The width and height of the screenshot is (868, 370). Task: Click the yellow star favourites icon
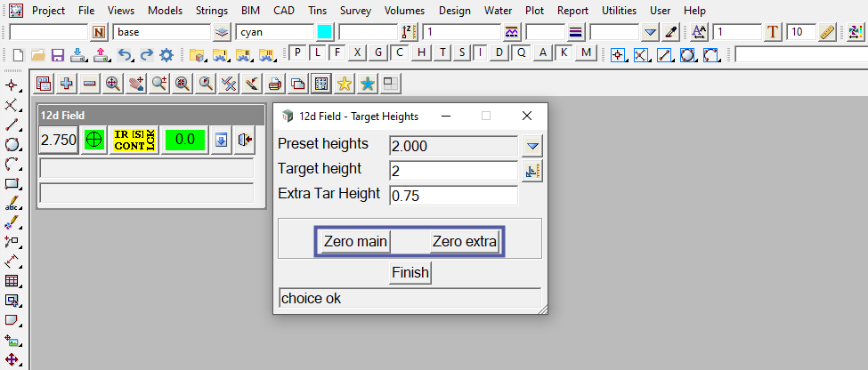pos(344,84)
